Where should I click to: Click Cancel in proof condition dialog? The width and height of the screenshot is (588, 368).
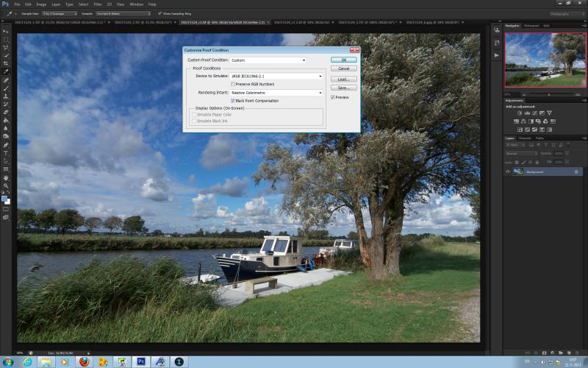pos(344,68)
